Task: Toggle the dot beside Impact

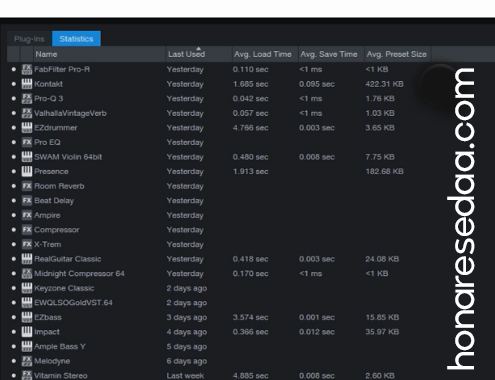Action: pyautogui.click(x=14, y=332)
